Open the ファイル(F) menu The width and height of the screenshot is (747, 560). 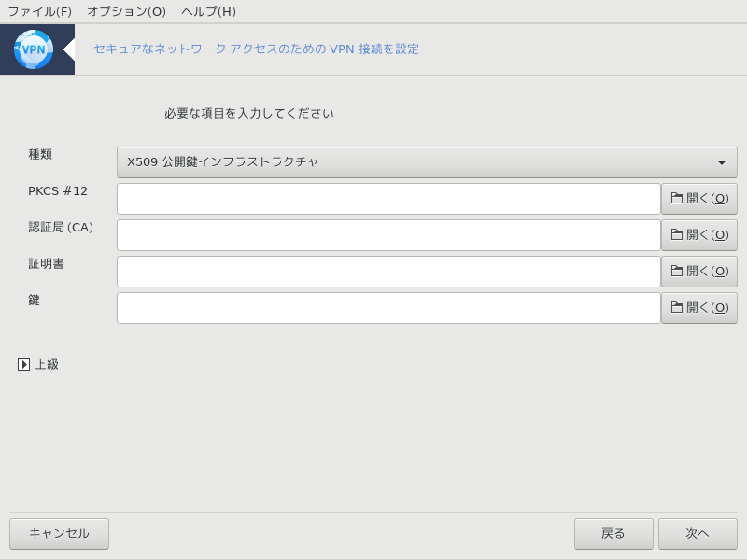click(39, 11)
